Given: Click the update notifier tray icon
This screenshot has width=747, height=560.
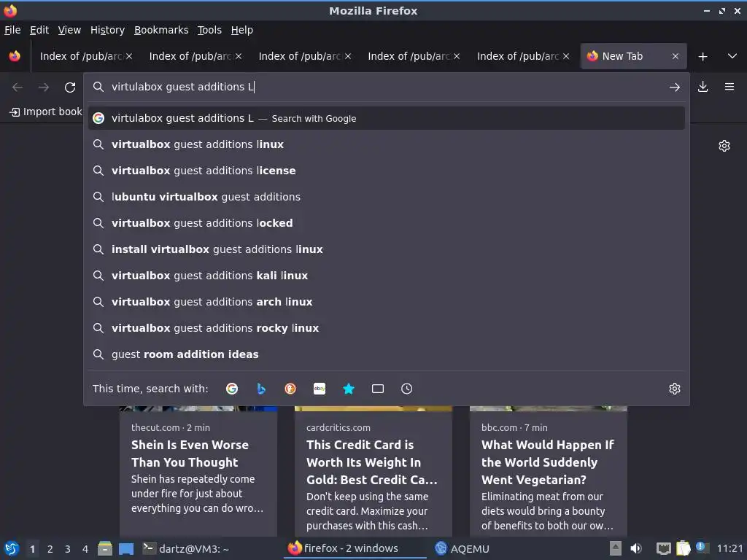Looking at the screenshot, I should (701, 548).
